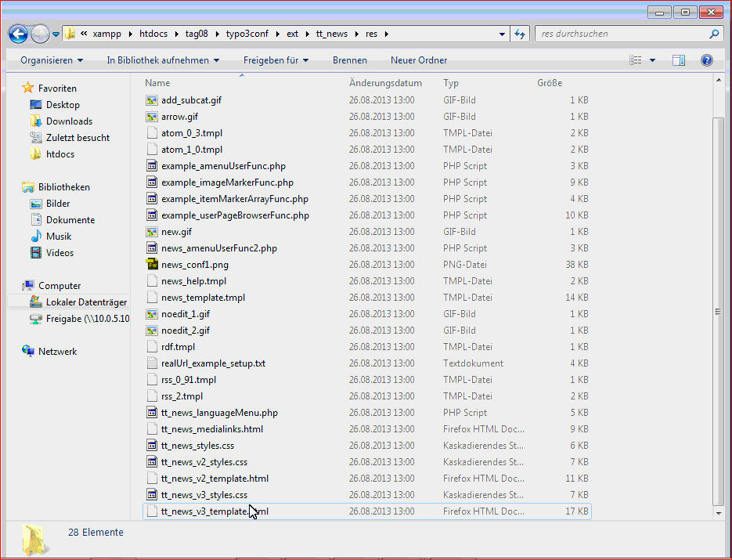Click the Brennen toolbar button

click(x=350, y=60)
